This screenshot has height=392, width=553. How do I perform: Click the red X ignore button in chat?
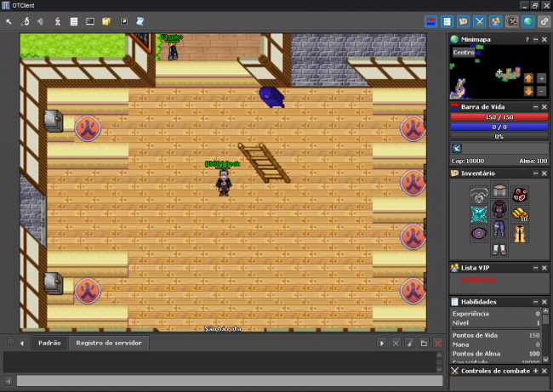438,343
